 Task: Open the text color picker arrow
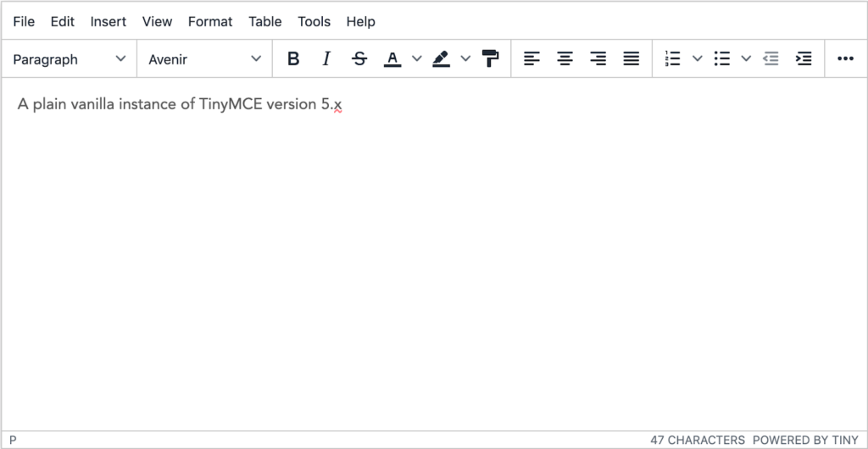(x=417, y=58)
